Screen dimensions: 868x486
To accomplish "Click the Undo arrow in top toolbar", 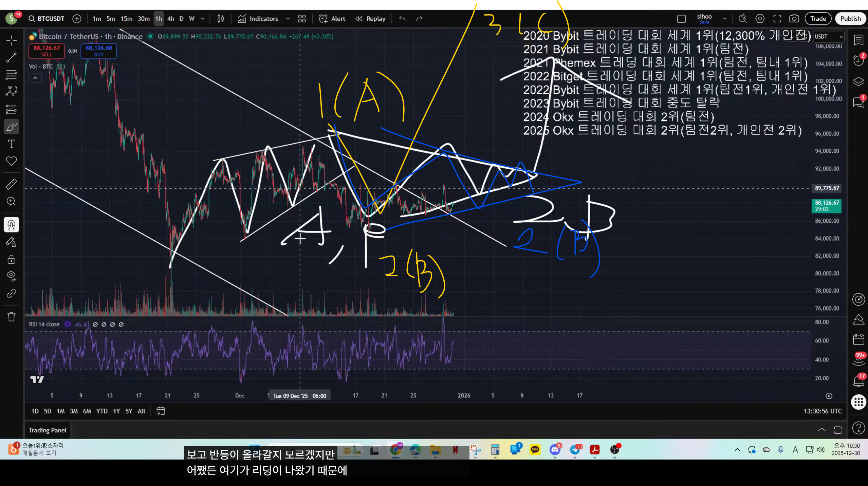I will point(402,19).
